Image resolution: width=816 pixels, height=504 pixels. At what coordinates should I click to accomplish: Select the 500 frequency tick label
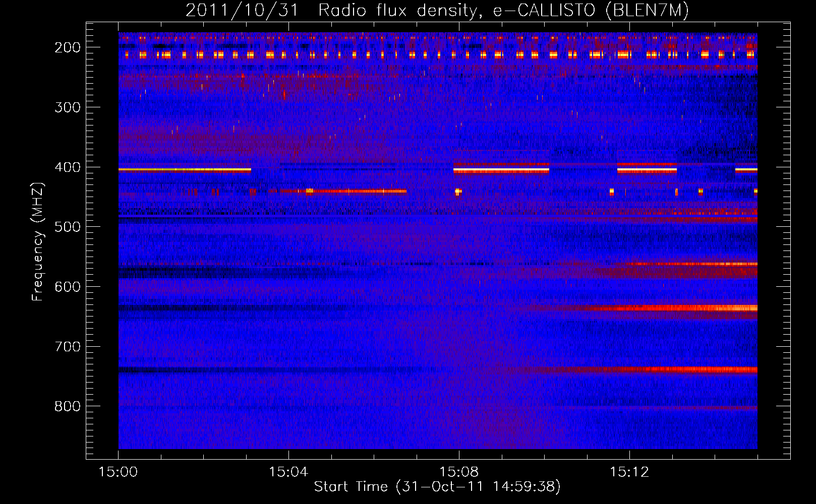click(x=68, y=227)
